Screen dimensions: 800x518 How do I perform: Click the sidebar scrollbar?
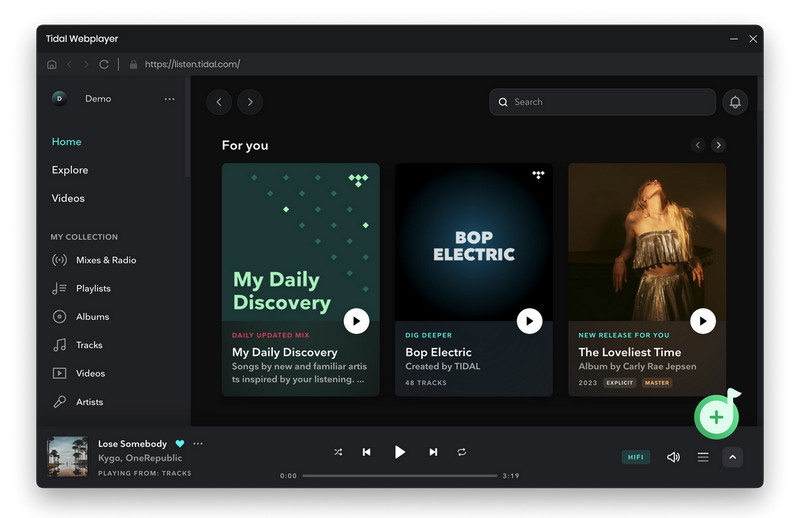188,128
